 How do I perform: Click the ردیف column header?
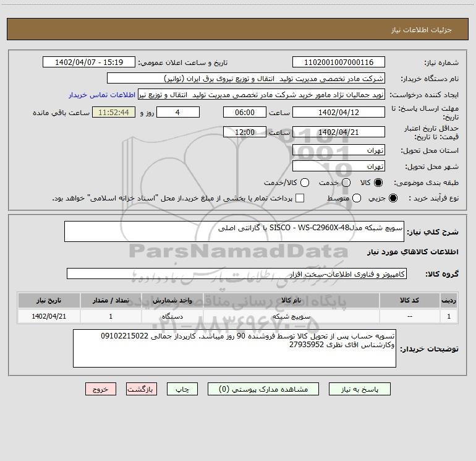point(449,300)
